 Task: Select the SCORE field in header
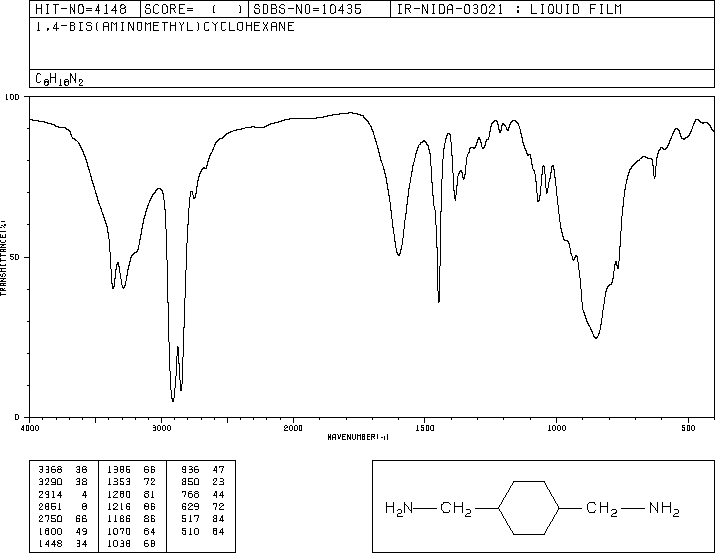point(194,9)
